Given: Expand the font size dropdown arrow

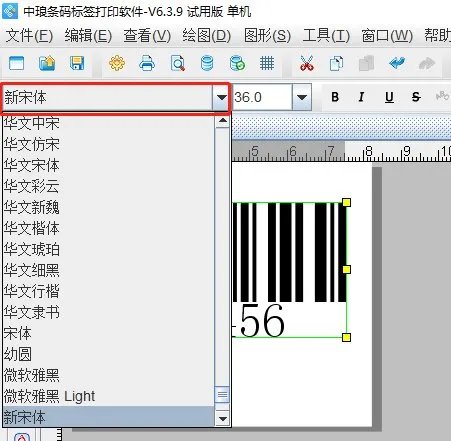Looking at the screenshot, I should 302,97.
